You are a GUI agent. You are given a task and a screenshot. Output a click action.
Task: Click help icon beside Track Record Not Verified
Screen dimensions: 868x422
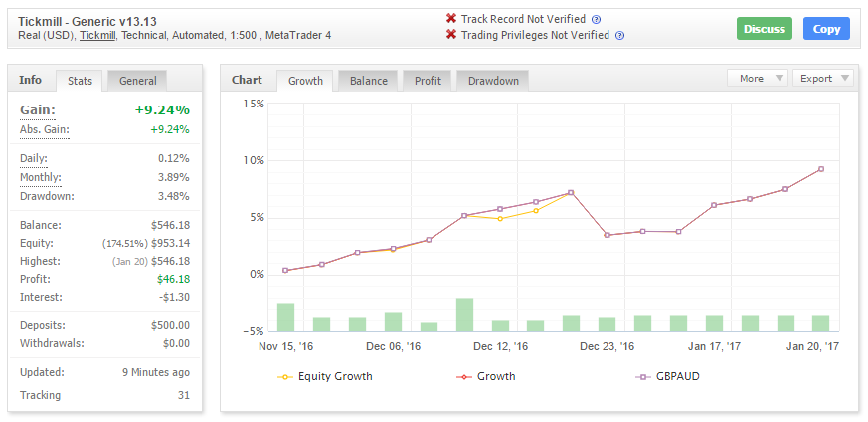click(596, 19)
